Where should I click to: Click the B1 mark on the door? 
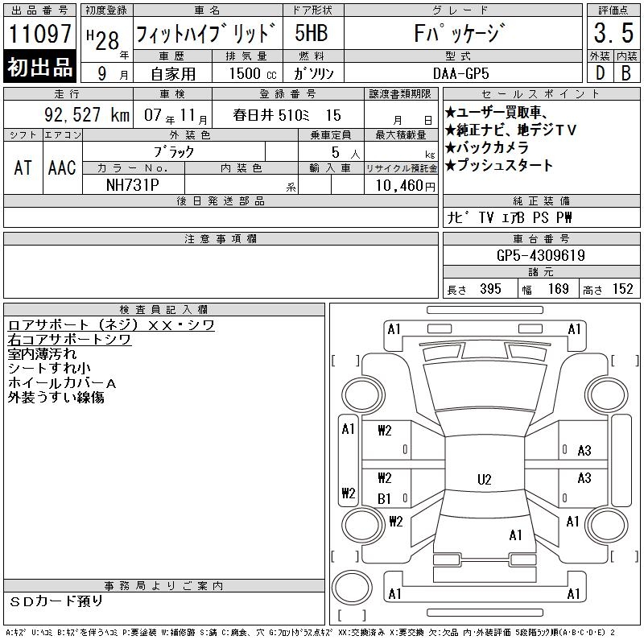384,498
